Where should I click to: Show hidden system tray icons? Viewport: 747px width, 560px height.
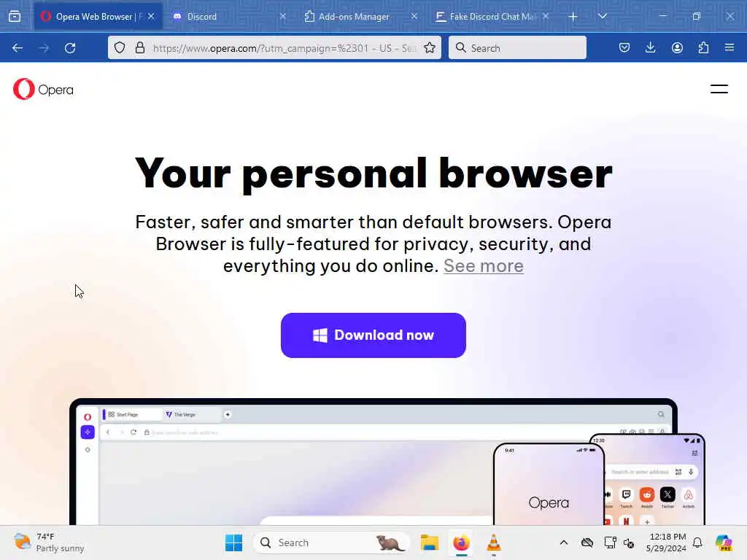click(x=564, y=542)
